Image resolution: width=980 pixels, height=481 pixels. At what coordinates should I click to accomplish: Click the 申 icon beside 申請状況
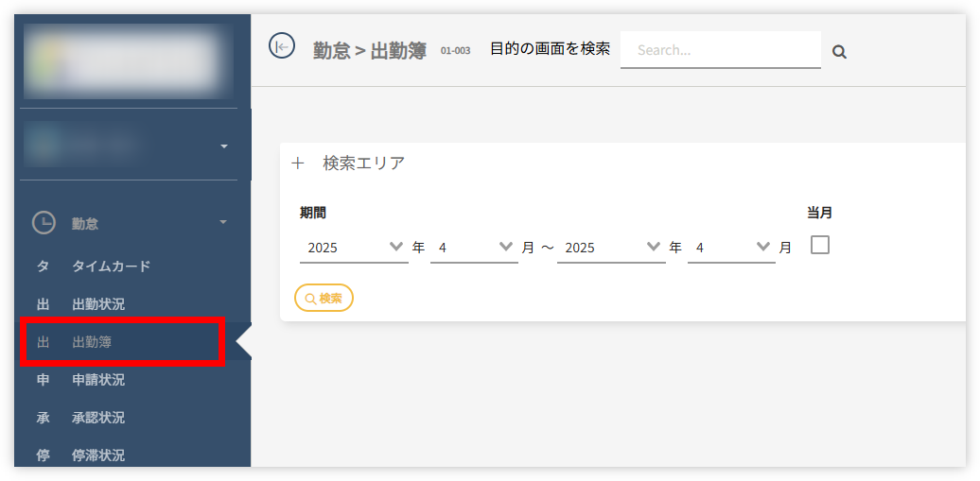click(43, 380)
